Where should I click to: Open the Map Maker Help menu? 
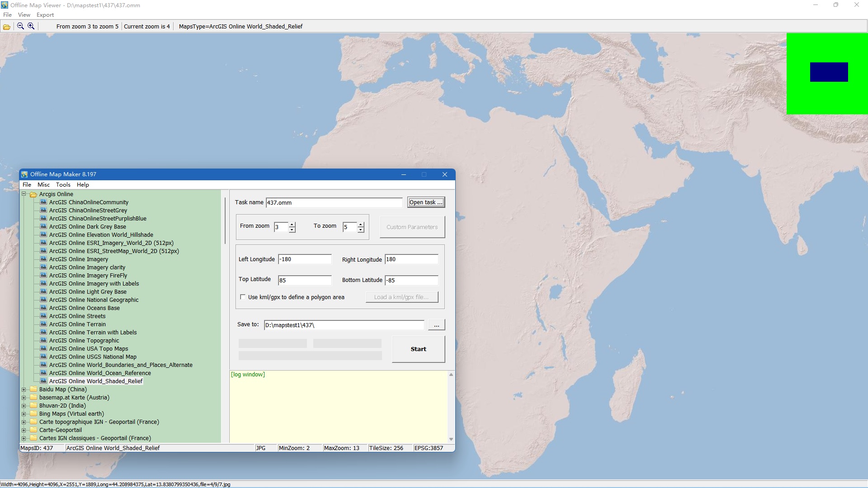[x=83, y=184]
